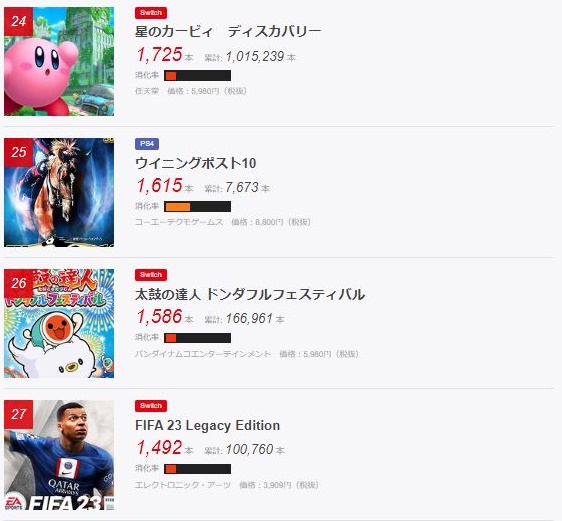Open the FIFA 23 Legacy Edition title

click(x=208, y=425)
